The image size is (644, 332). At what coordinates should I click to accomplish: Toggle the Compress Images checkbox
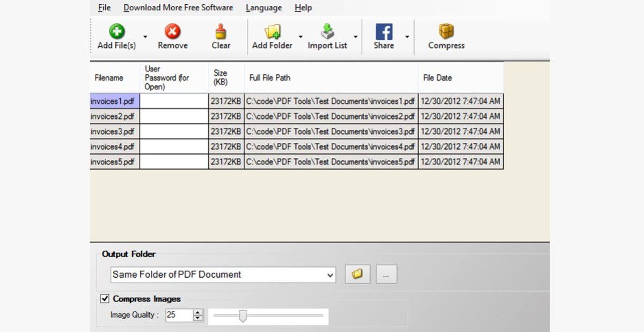click(105, 299)
